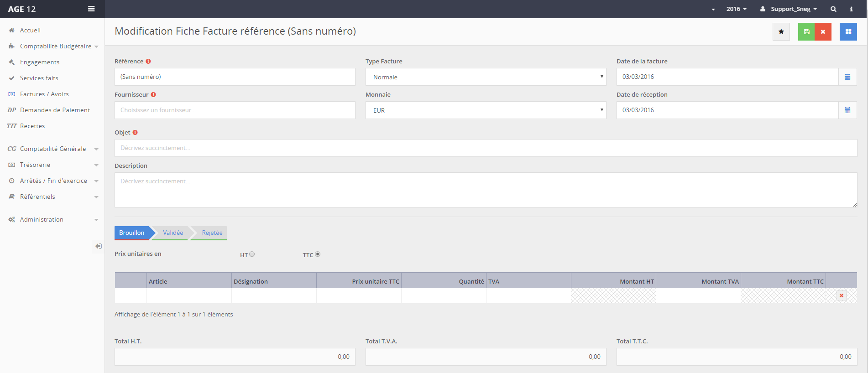The image size is (868, 373).
Task: Open calendar for Date de réception
Action: tap(847, 110)
